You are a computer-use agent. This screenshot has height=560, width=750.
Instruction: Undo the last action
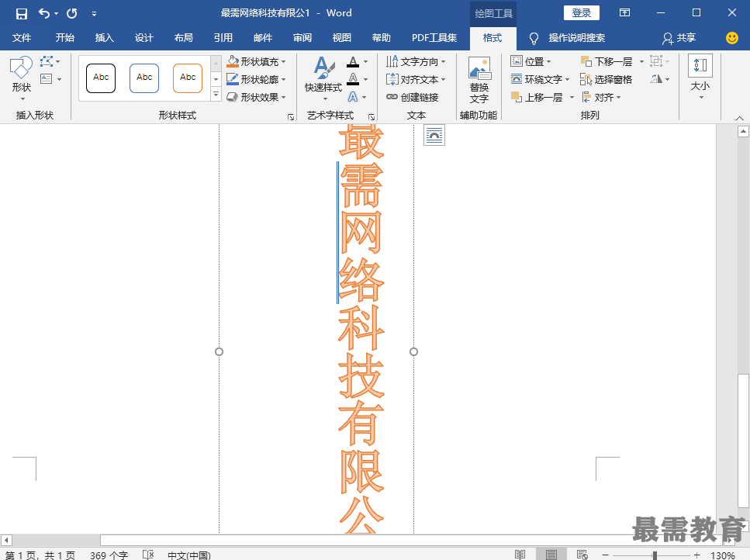pyautogui.click(x=44, y=13)
